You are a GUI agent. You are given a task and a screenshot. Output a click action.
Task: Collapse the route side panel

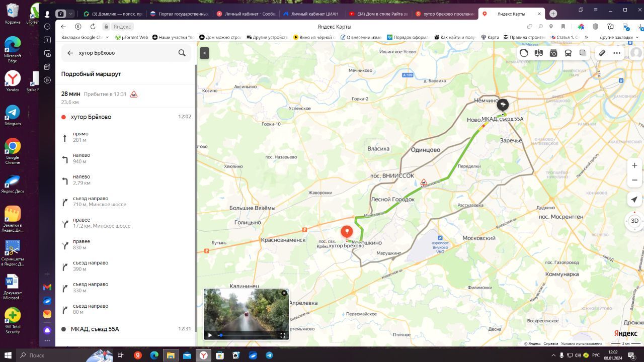click(204, 53)
